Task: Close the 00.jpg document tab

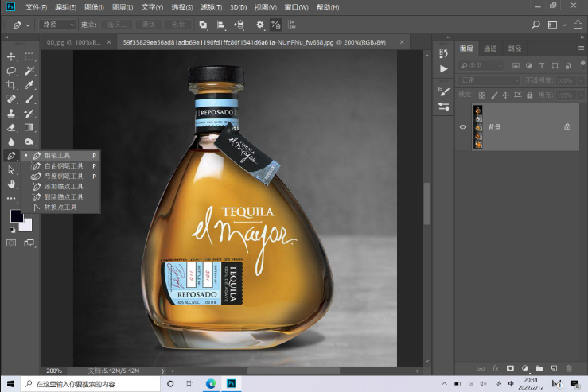Action: (x=109, y=42)
